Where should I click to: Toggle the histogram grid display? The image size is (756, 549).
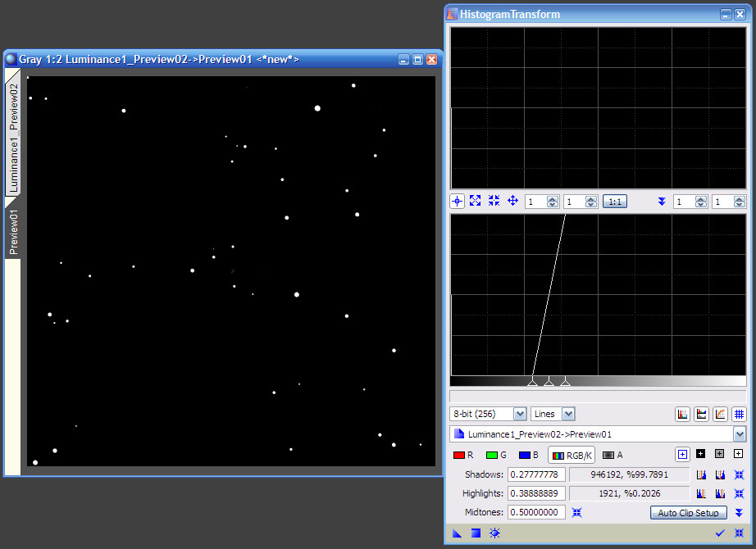(739, 414)
